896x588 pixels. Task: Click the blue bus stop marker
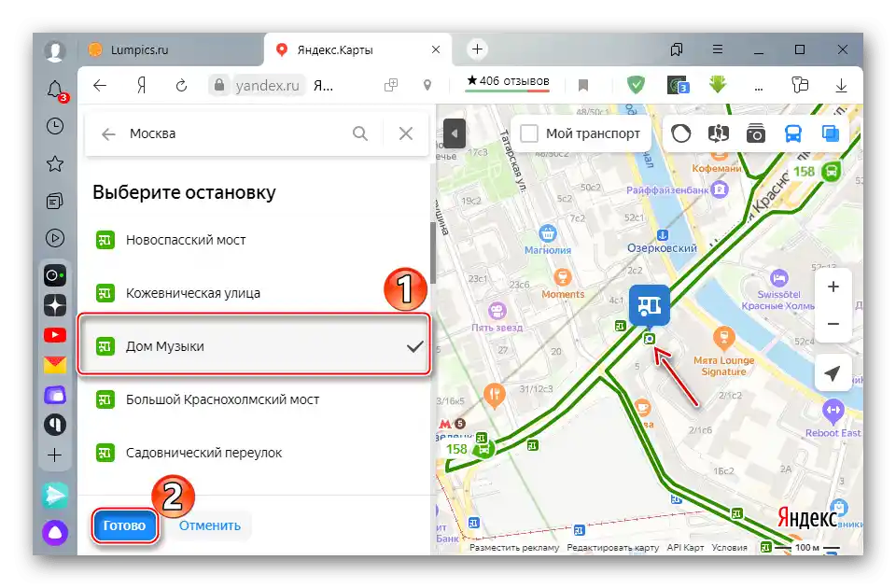(x=650, y=305)
